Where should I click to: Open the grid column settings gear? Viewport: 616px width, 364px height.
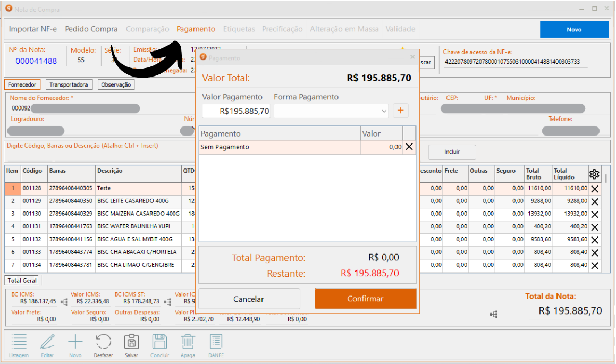tap(594, 174)
